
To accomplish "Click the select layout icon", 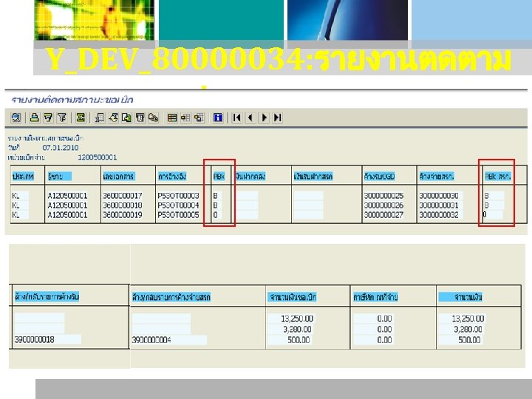I will point(185,117).
